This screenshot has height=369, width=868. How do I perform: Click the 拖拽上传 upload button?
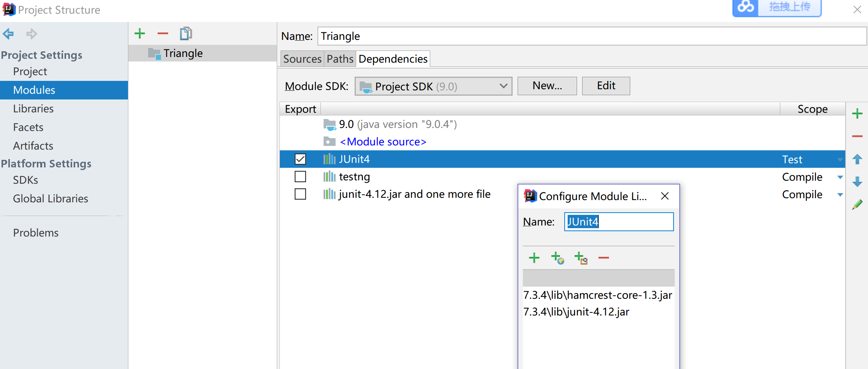(789, 7)
